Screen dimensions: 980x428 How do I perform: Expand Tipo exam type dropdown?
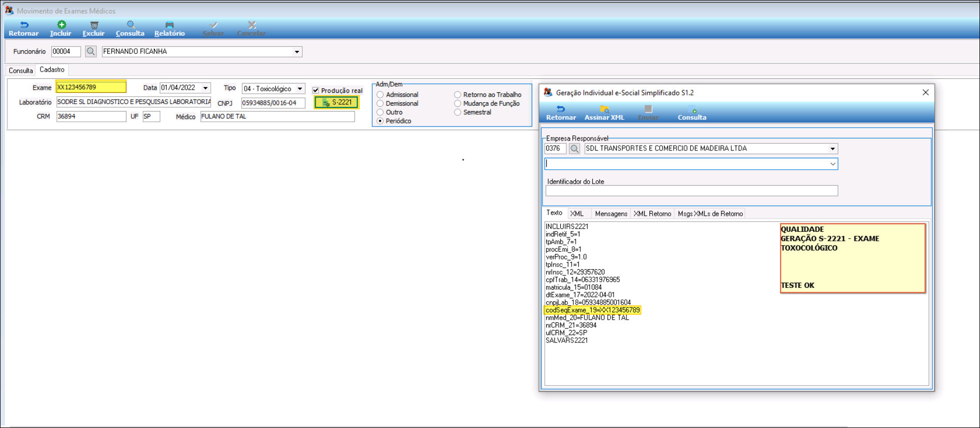tap(300, 89)
